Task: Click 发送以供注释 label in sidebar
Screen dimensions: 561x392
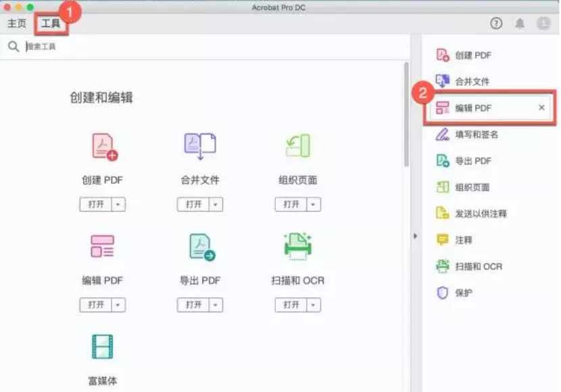Action: [x=481, y=214]
